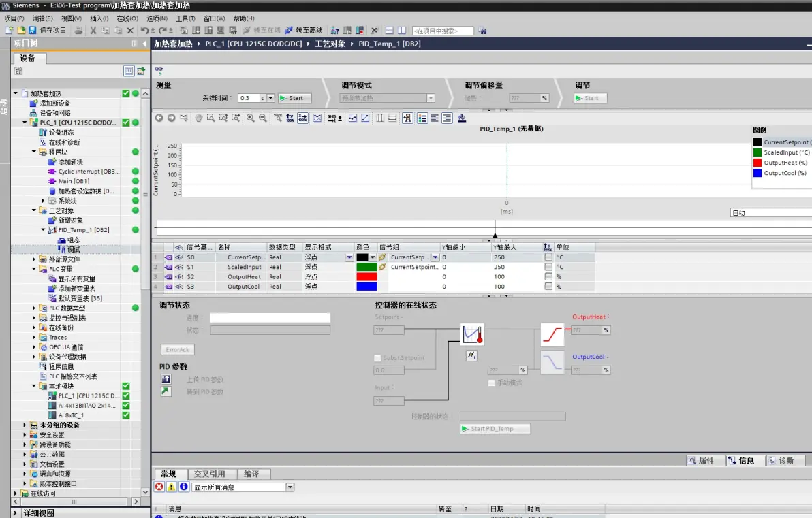812x518 pixels.
Task: Toggle vertical measurement cursors icon
Action: tap(380, 118)
